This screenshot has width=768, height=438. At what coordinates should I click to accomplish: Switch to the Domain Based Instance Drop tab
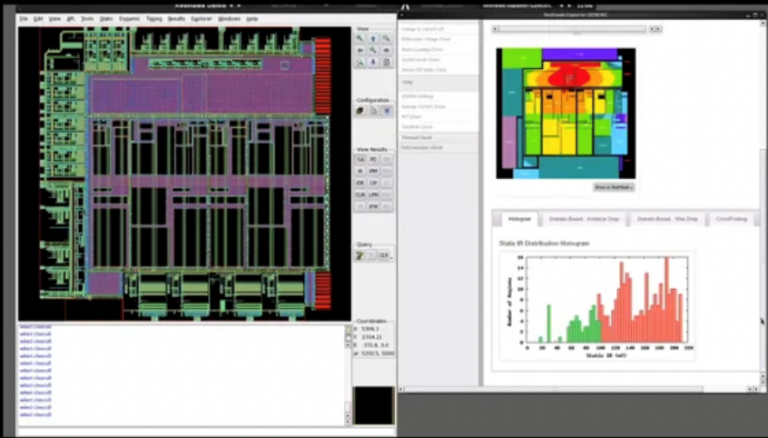[x=584, y=219]
